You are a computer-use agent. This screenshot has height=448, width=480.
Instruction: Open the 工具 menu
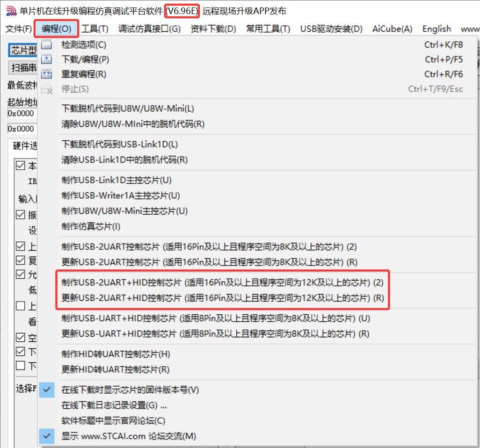[95, 29]
